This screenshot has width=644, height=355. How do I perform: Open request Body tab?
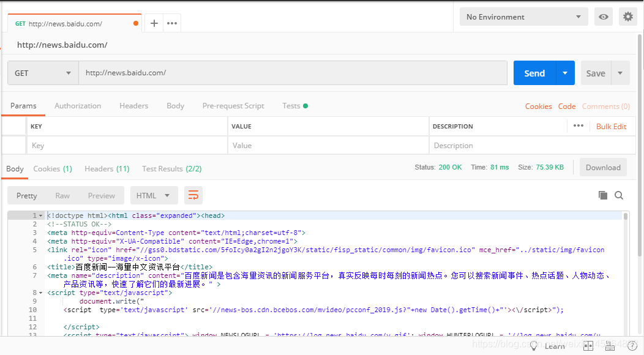coord(175,106)
